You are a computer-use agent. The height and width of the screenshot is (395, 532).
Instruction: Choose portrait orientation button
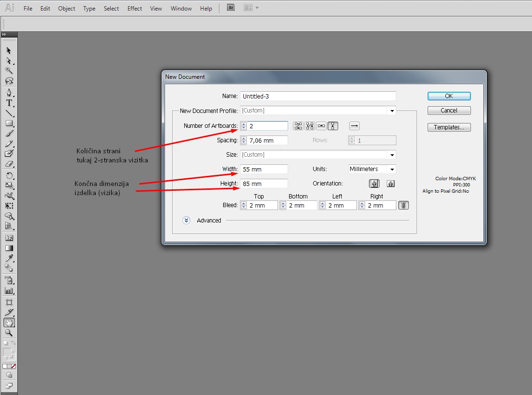374,184
